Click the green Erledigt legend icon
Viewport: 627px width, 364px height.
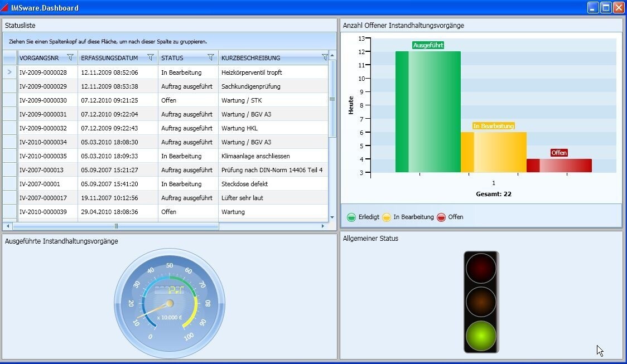(x=351, y=217)
